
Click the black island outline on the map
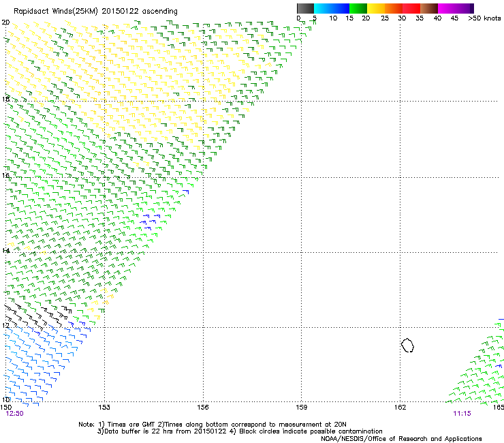tap(407, 345)
